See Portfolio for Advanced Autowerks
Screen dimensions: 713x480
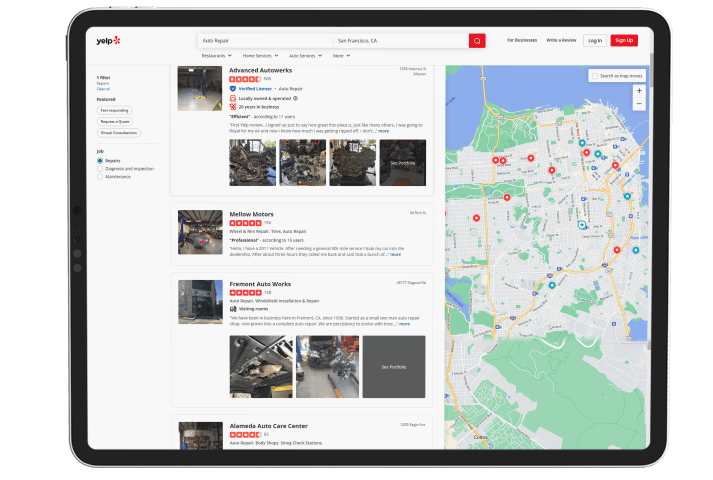click(402, 163)
